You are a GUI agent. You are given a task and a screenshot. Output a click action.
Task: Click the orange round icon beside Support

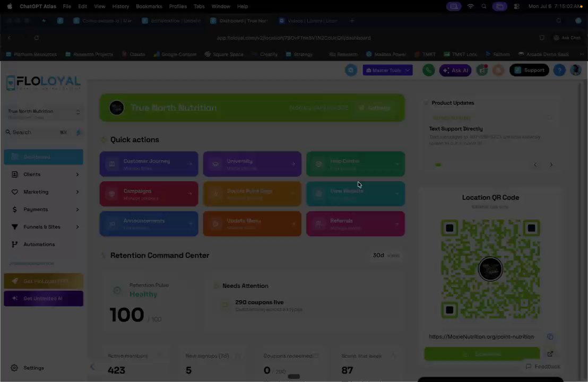(498, 70)
